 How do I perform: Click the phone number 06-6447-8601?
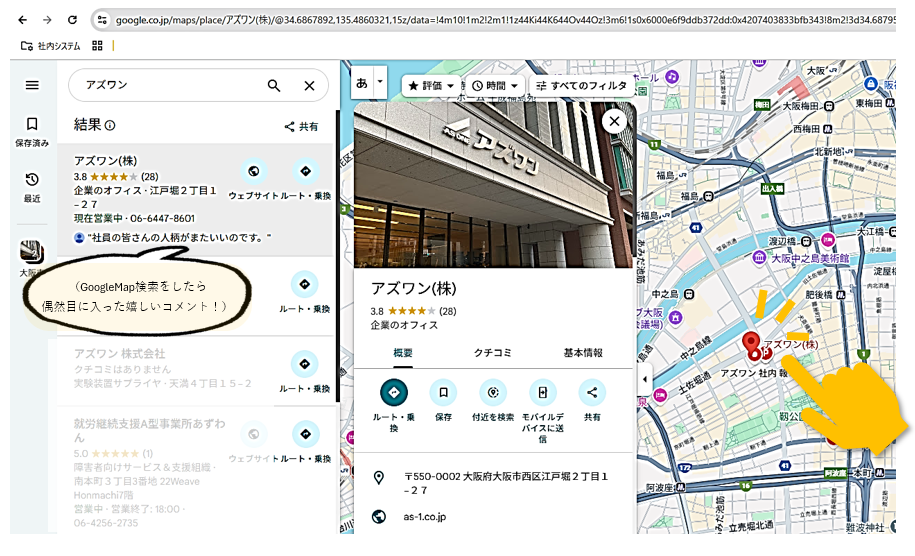(162, 218)
